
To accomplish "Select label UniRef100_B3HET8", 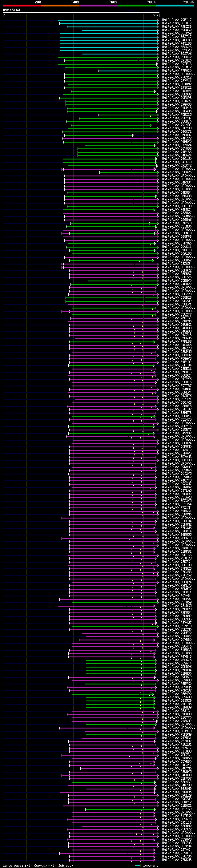I will [177, 413].
